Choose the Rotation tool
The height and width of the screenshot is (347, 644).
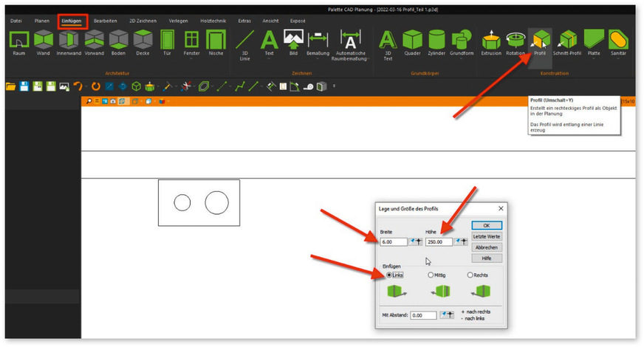[x=515, y=43]
